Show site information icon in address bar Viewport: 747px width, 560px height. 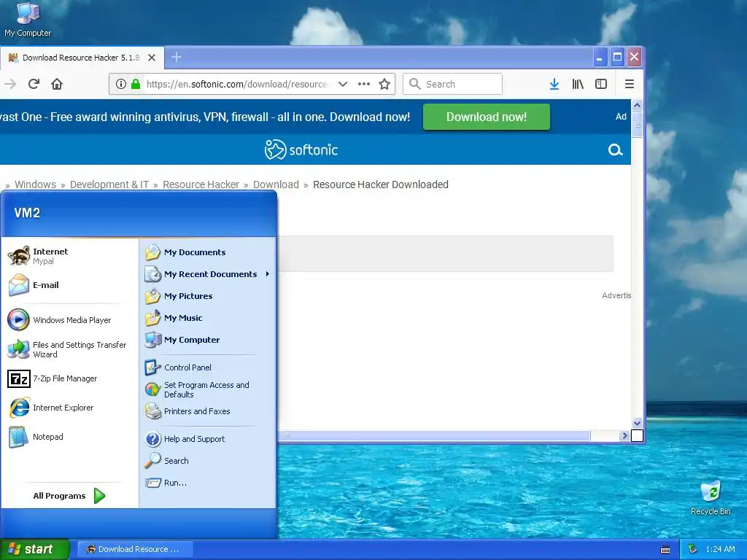(x=121, y=85)
